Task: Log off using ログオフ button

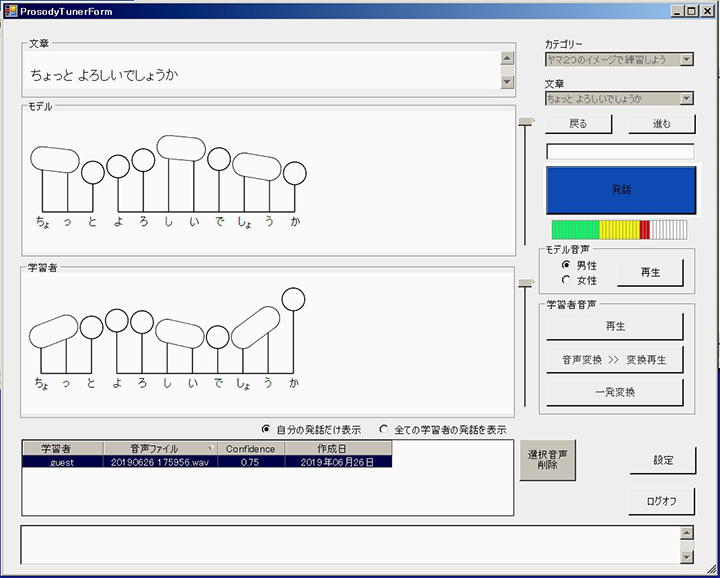Action: [662, 501]
